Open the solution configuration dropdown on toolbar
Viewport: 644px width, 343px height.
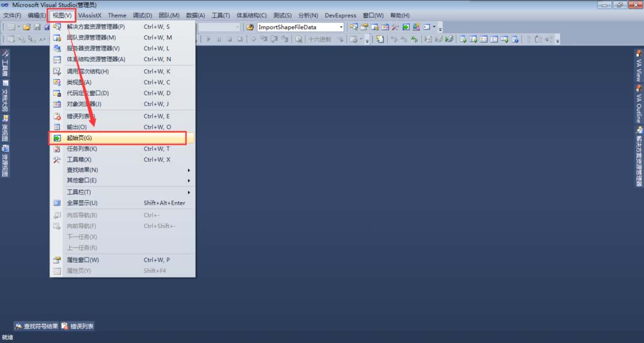tap(238, 28)
